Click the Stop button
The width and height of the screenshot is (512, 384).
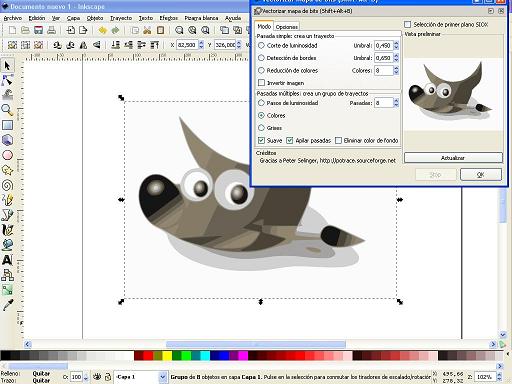[x=435, y=174]
